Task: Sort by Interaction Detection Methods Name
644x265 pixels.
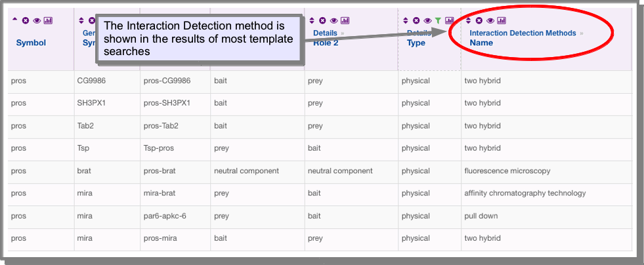Action: coord(468,20)
